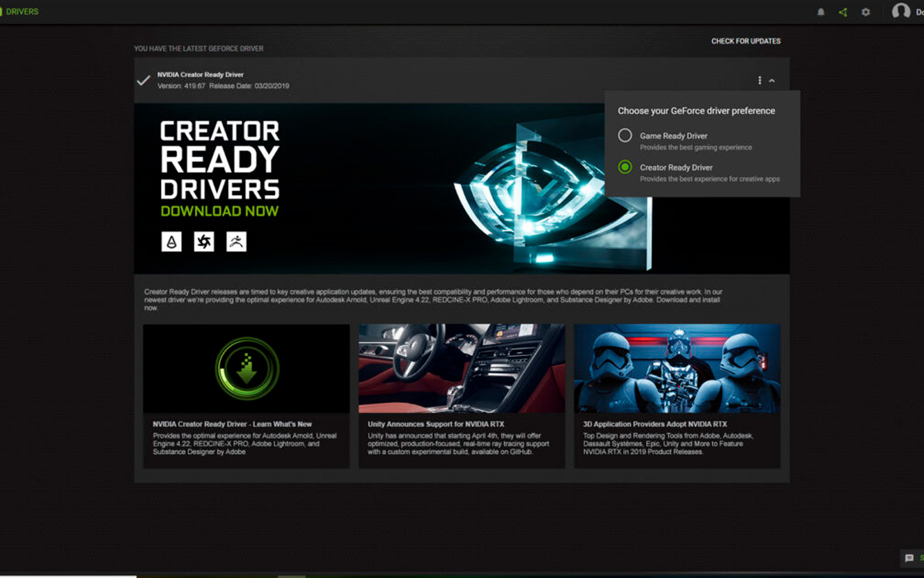Select the Creator Ready Driver radio button
The height and width of the screenshot is (578, 924).
point(625,167)
